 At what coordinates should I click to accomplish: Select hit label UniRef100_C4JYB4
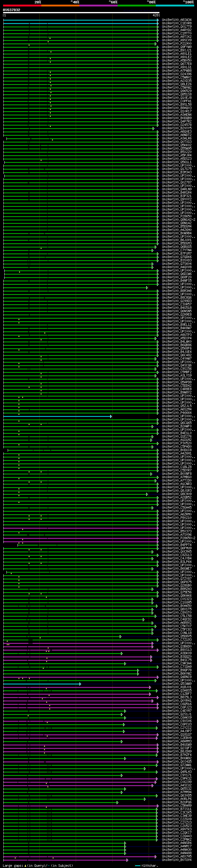click(177, 558)
